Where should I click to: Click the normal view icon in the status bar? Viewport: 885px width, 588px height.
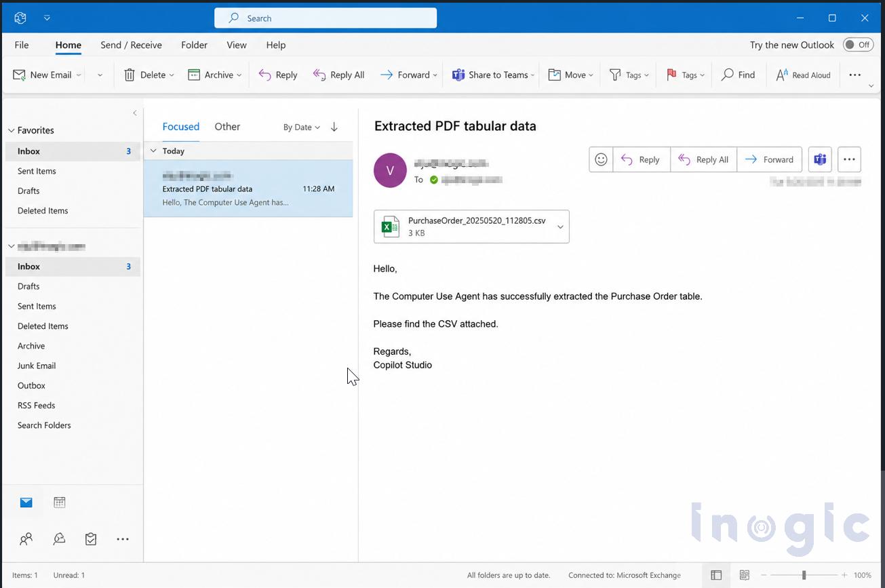(716, 575)
